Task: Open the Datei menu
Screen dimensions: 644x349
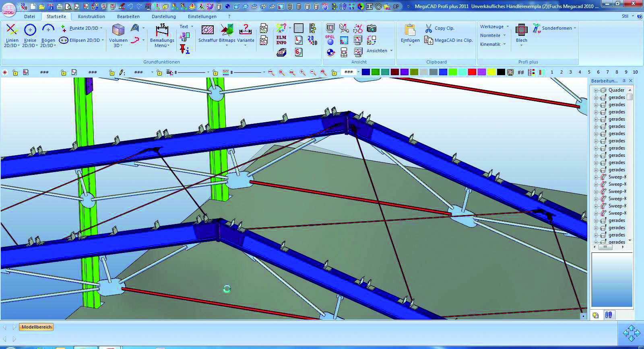Action: 29,16
